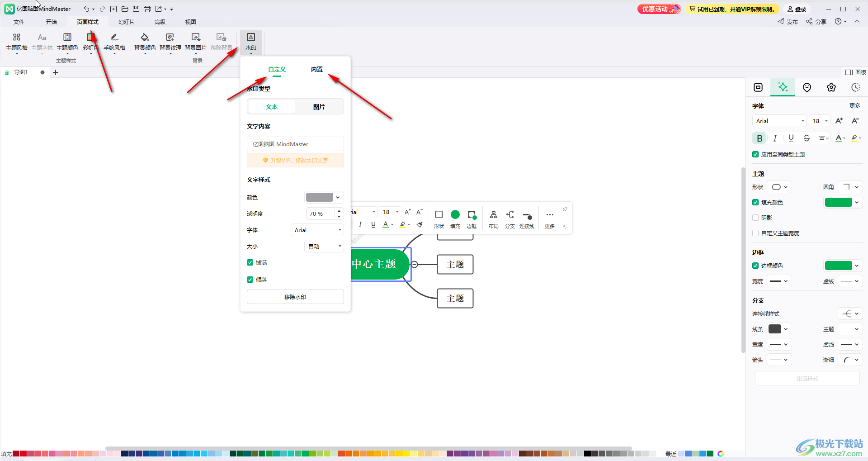Click the green 边框颜色 border swatch
Viewport: 868px width, 461px height.
[839, 266]
